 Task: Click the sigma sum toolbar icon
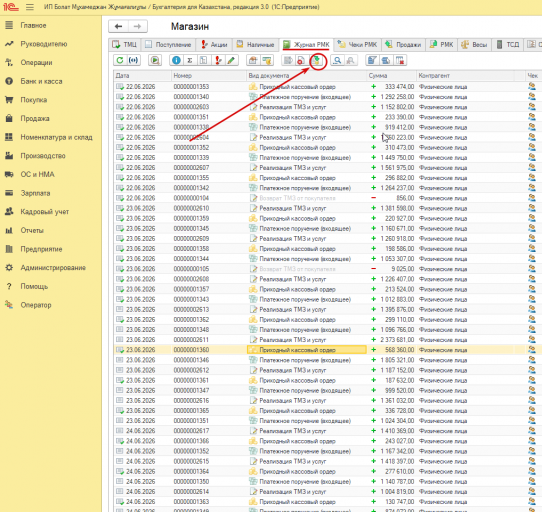click(x=190, y=60)
